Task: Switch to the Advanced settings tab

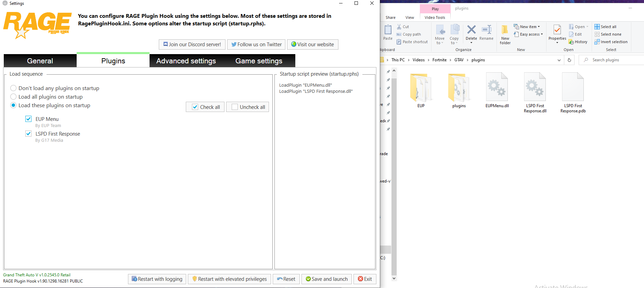Action: [186, 61]
